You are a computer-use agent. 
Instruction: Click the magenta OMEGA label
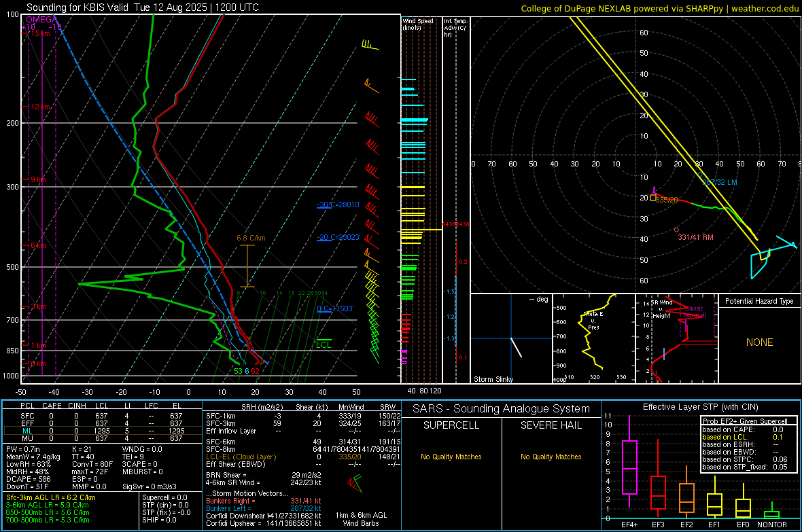click(x=41, y=20)
